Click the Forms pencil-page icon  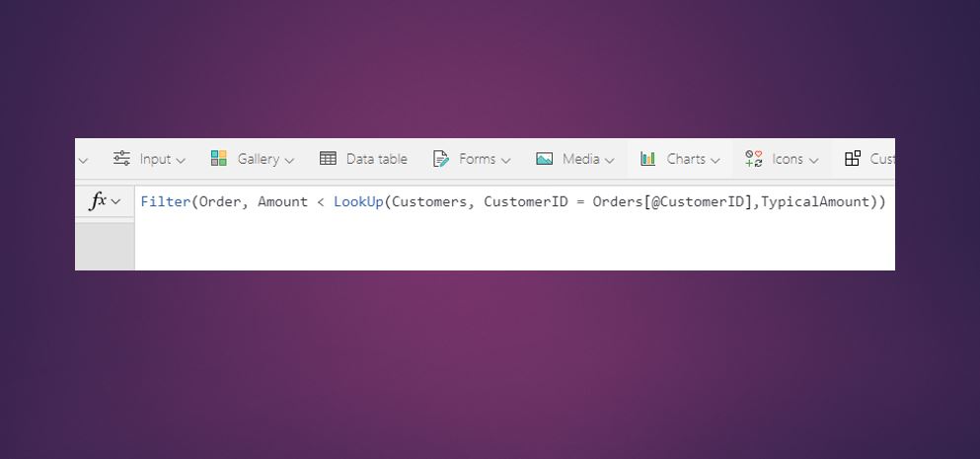click(x=442, y=159)
